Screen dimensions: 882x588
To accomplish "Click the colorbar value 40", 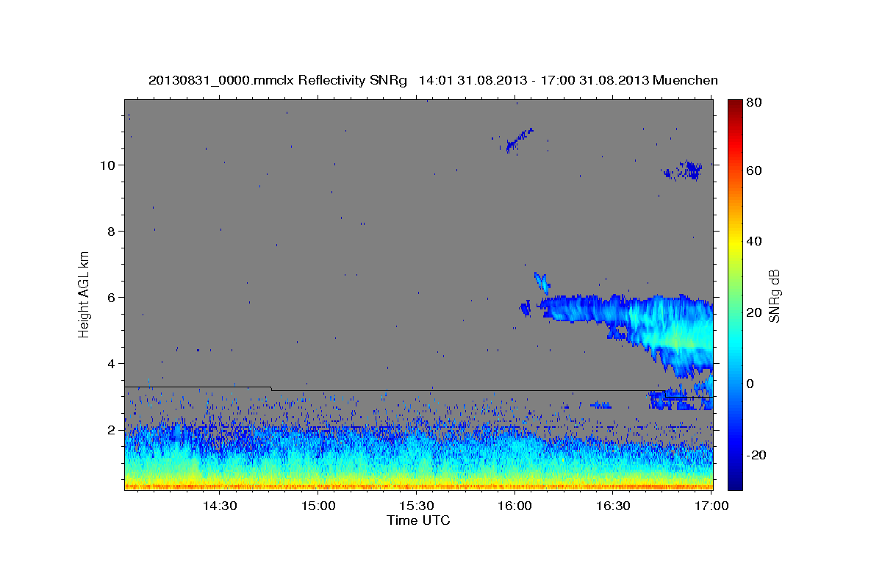I will point(754,241).
